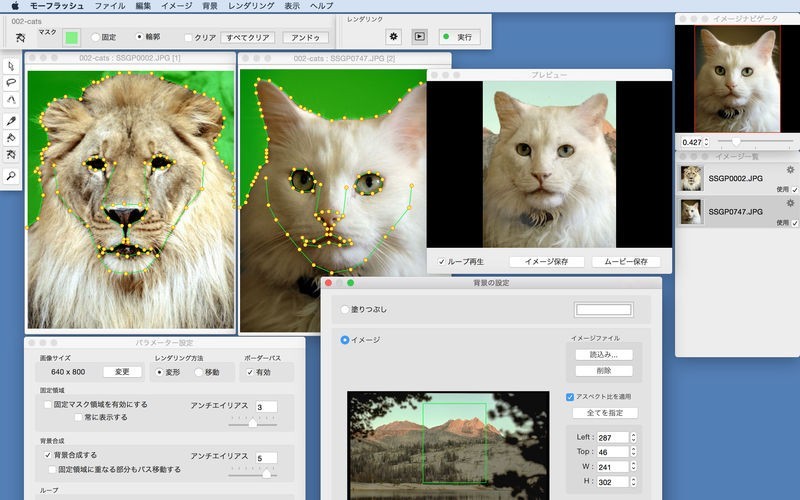800x500 pixels.
Task: Open the レンダリング menu
Action: coord(250,6)
